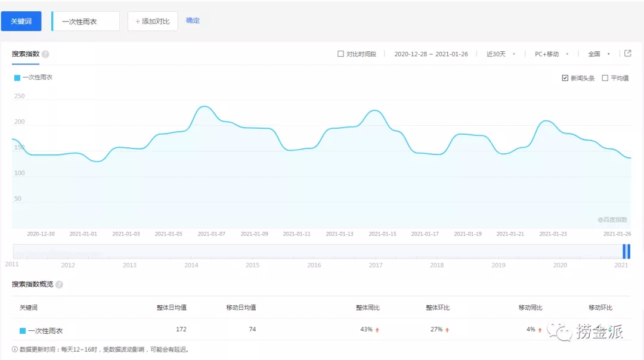Click the red up arrow beside 27%
644x360 pixels.
pos(447,330)
